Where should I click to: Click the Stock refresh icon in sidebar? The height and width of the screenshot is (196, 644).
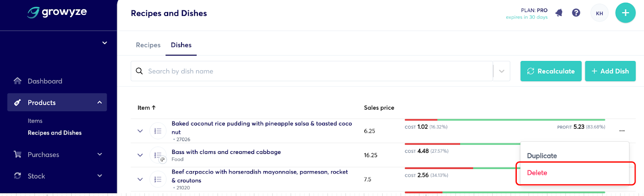coord(17,176)
